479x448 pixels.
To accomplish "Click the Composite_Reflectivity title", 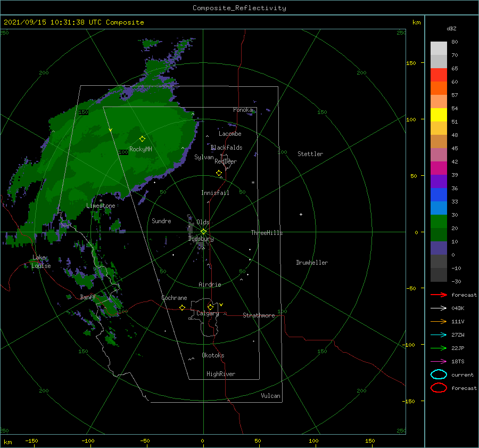I will coord(240,8).
